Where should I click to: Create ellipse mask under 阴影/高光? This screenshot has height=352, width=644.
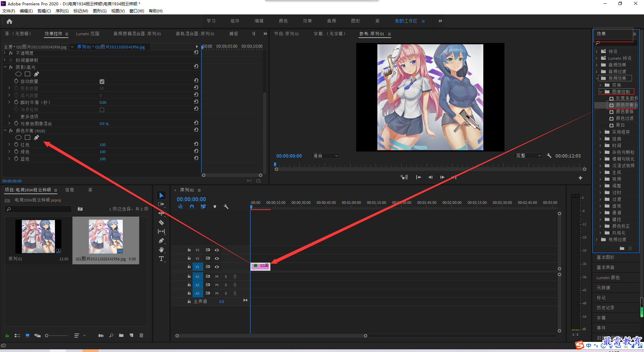(18, 74)
